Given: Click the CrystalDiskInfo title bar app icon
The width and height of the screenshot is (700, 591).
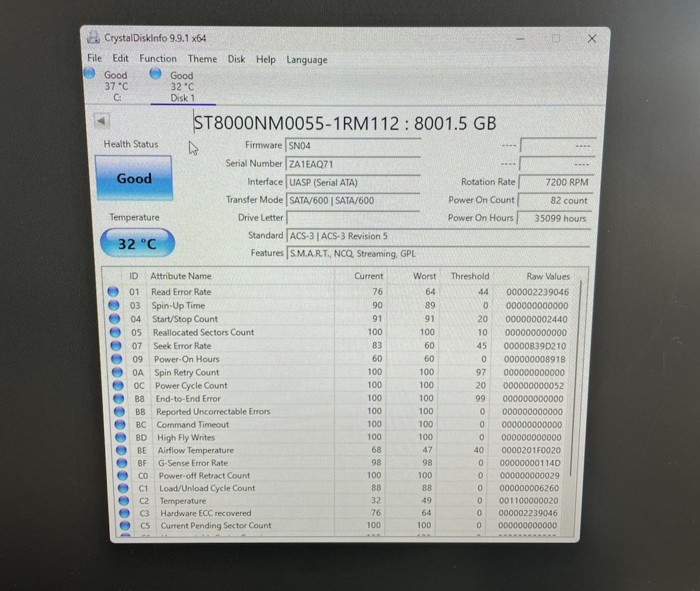Looking at the screenshot, I should (93, 38).
